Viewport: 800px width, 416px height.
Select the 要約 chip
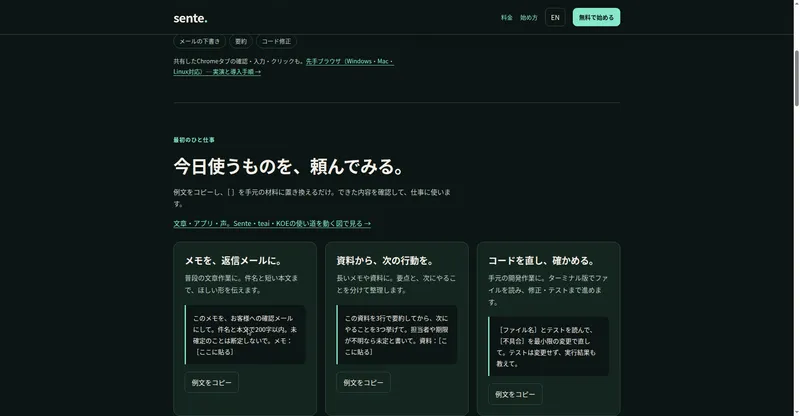(241, 41)
